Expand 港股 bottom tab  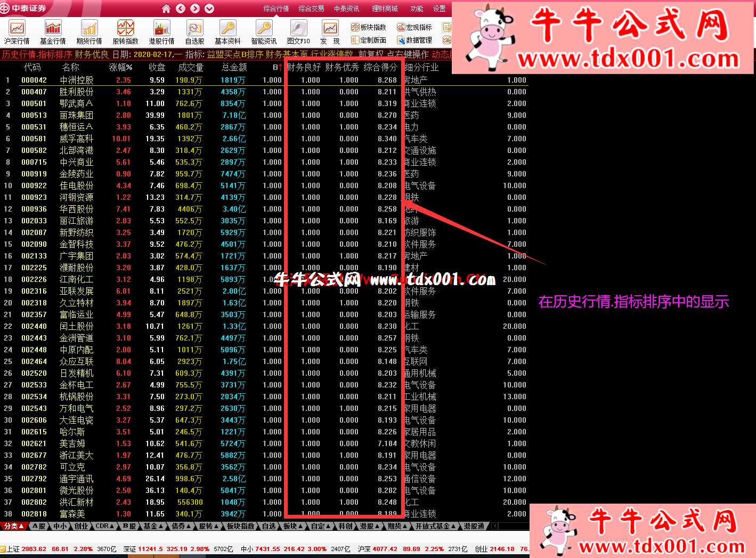(x=370, y=526)
